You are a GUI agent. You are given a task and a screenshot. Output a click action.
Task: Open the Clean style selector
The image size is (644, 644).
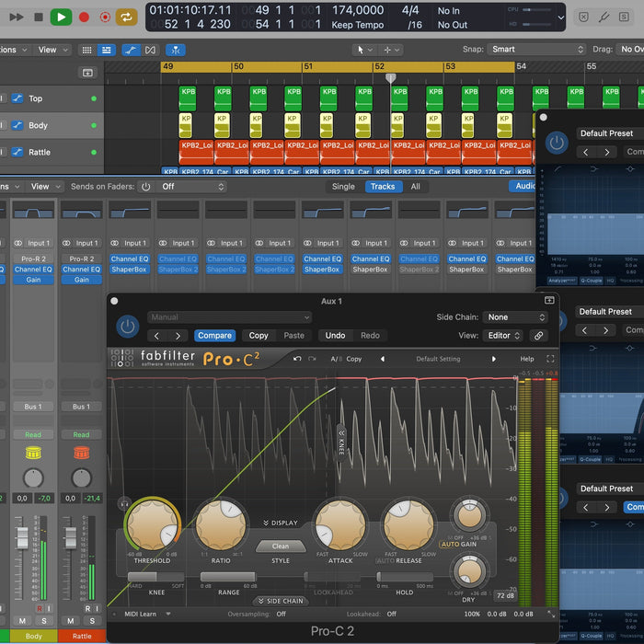tap(281, 546)
